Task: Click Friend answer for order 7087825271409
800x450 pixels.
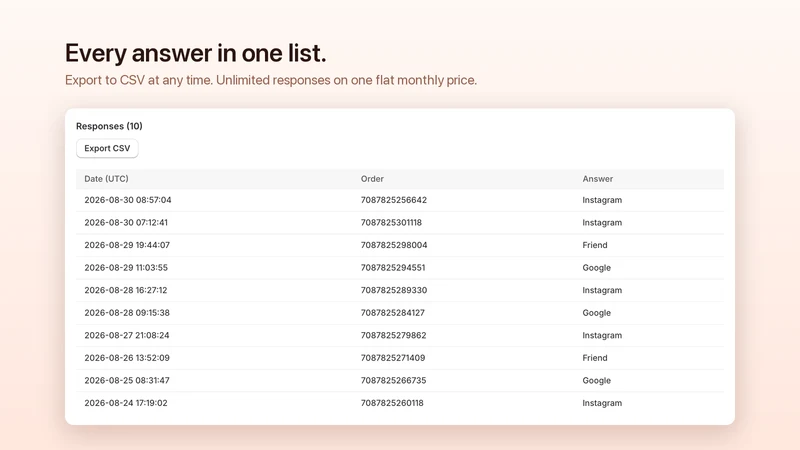Action: (595, 358)
